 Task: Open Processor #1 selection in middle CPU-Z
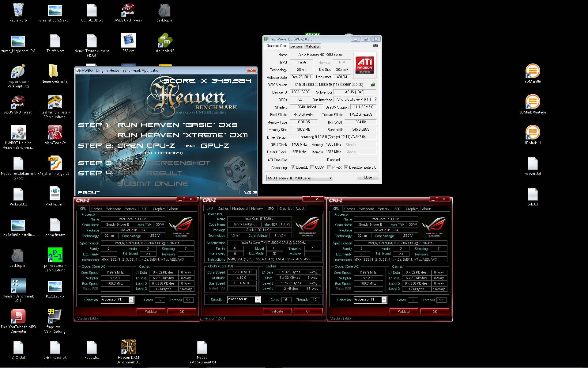coord(244,299)
